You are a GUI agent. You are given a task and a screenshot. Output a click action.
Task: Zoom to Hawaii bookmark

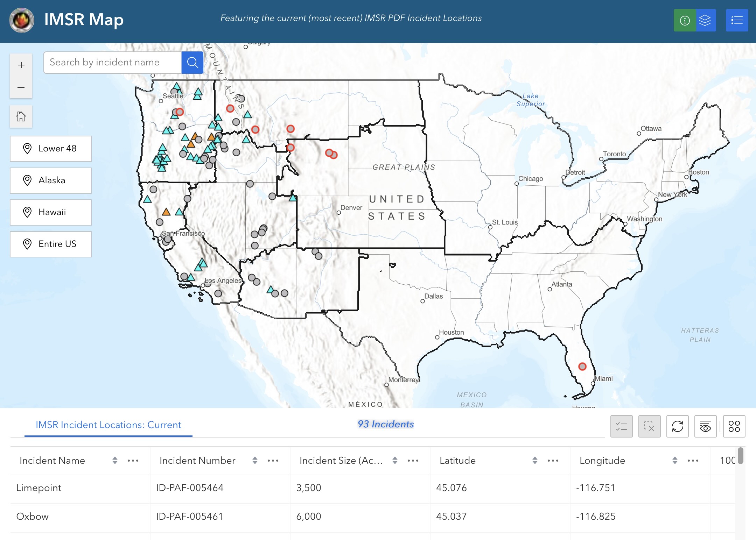(51, 212)
